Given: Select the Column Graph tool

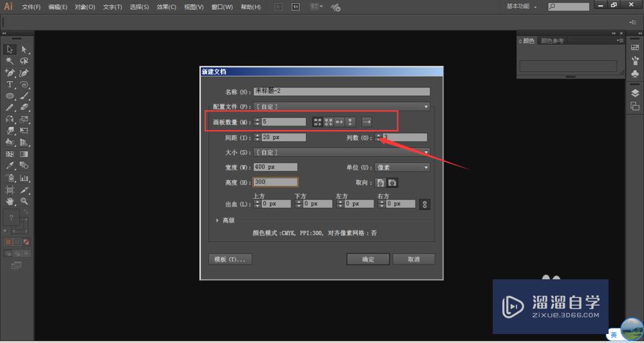Looking at the screenshot, I should coord(24,178).
